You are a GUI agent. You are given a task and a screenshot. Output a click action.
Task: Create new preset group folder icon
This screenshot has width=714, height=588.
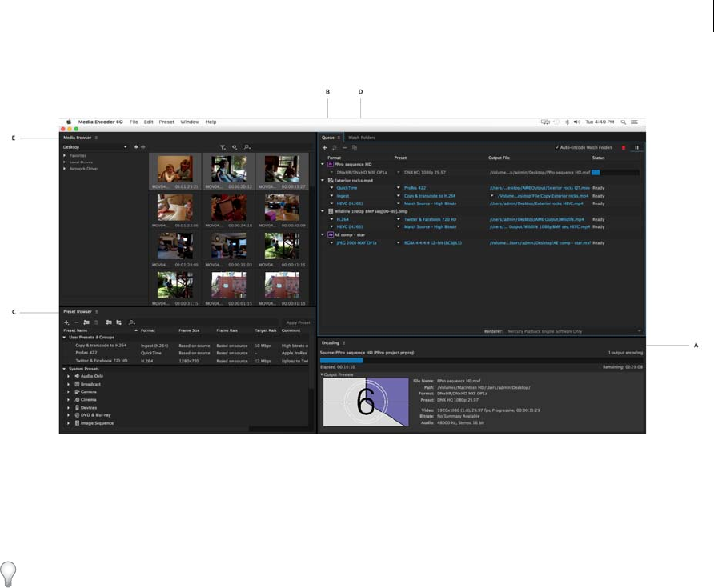coord(86,322)
